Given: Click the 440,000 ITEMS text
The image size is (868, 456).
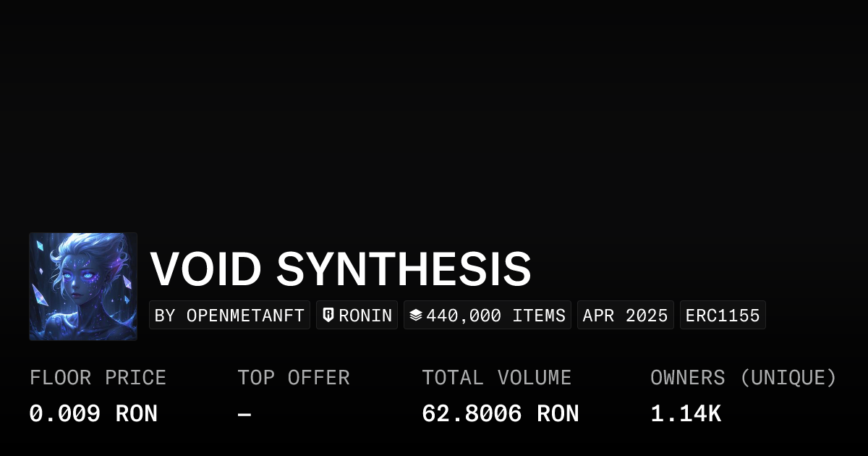Looking at the screenshot, I should [x=495, y=316].
